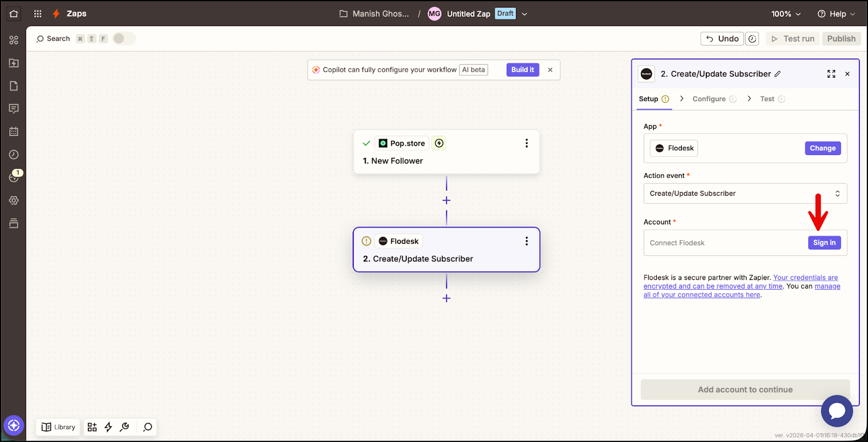Open the Help menu
Image resolution: width=868 pixels, height=442 pixels.
point(836,14)
